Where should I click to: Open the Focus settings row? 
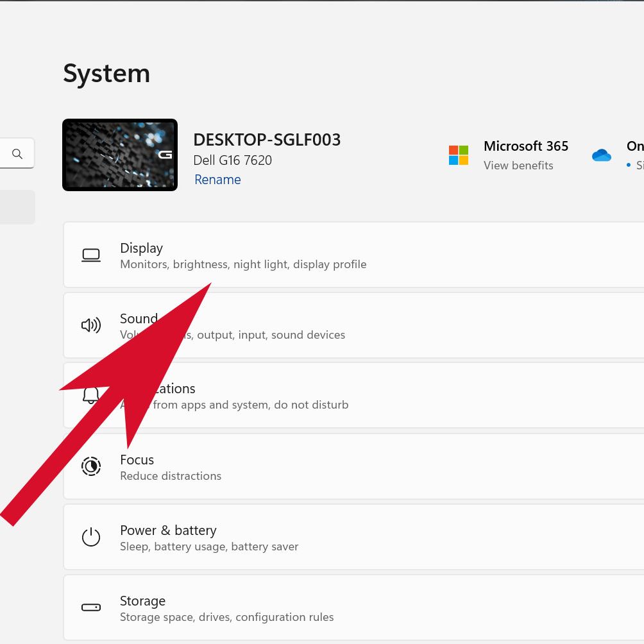pos(385,467)
